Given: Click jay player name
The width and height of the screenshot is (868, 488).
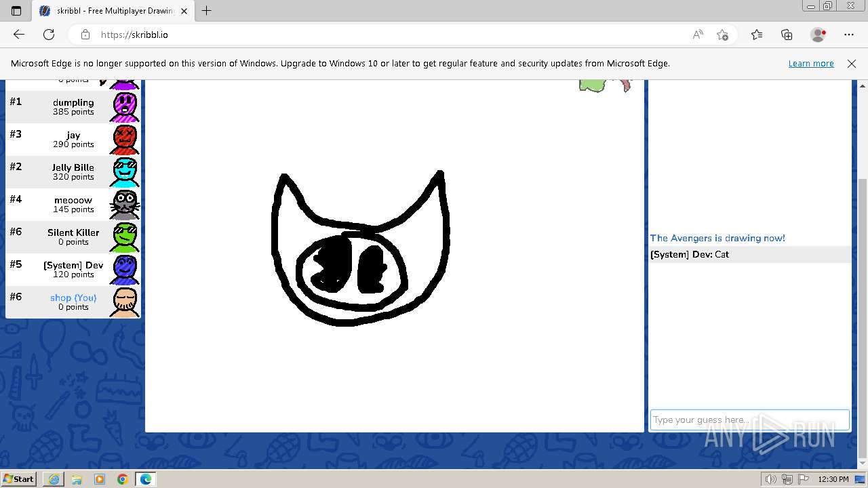Looking at the screenshot, I should (x=73, y=135).
